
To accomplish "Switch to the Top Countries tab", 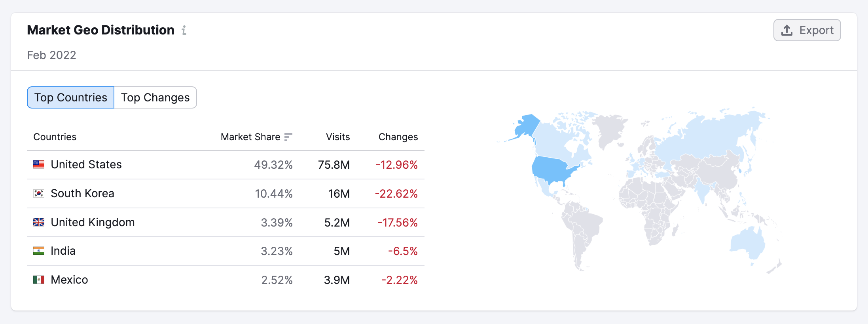I will point(71,97).
